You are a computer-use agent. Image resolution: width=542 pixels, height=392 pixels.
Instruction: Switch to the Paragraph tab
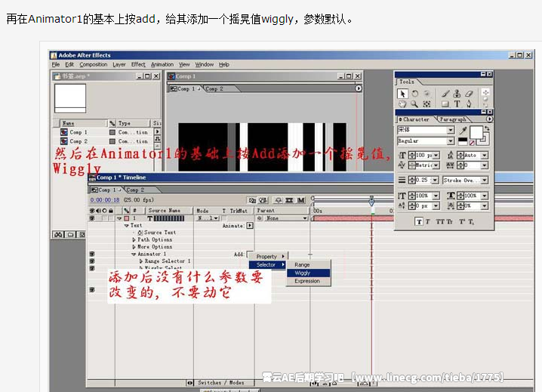click(453, 119)
